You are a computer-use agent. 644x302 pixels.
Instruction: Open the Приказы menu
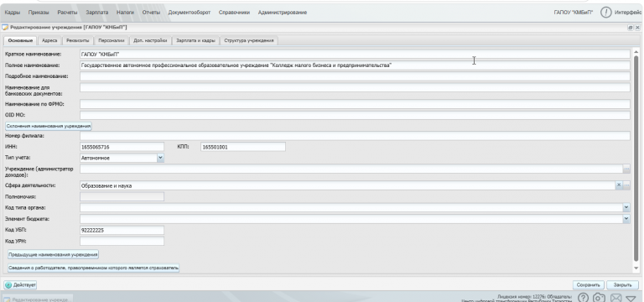[x=39, y=13]
